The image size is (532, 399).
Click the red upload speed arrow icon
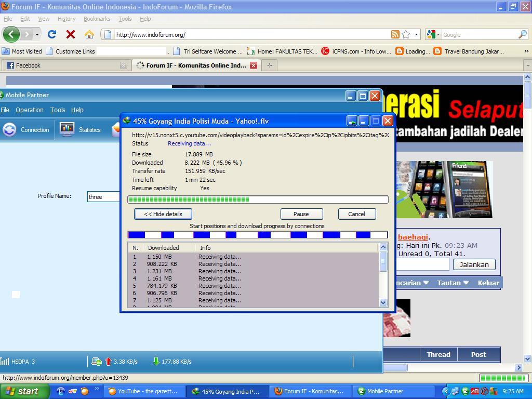[108, 362]
